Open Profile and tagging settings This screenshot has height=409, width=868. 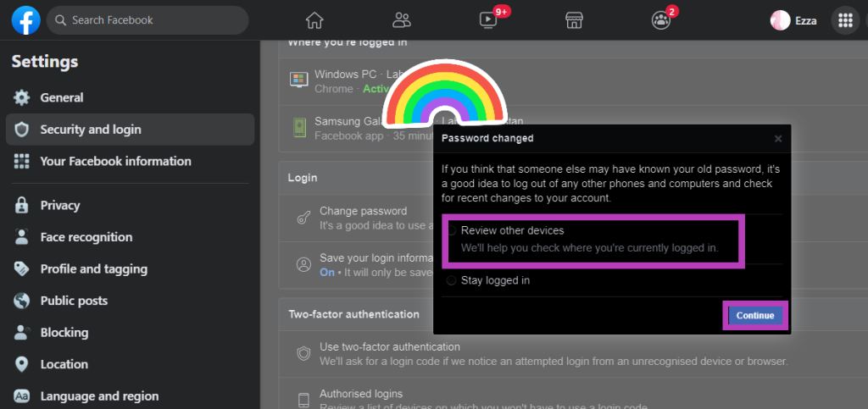(x=130, y=269)
